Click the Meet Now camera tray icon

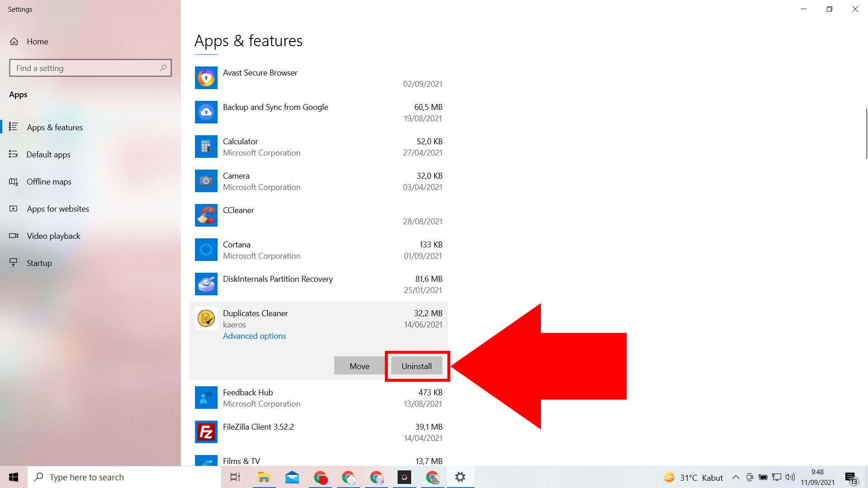(x=749, y=477)
